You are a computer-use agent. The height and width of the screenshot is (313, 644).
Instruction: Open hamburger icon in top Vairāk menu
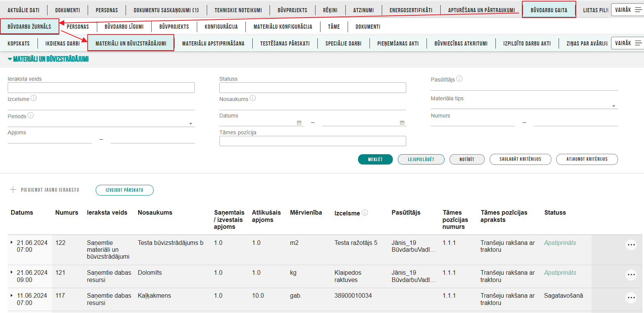click(638, 10)
